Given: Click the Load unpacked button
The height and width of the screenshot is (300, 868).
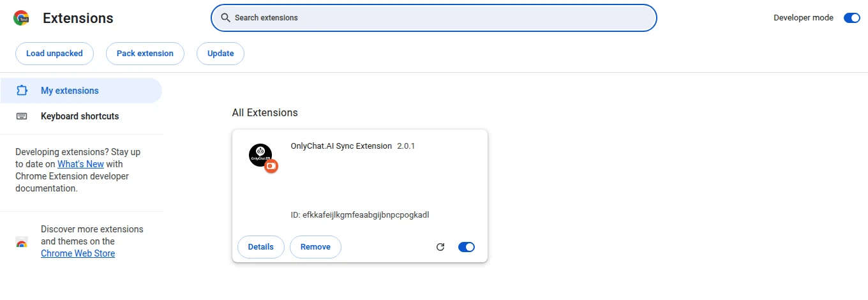Looking at the screenshot, I should click(x=54, y=54).
